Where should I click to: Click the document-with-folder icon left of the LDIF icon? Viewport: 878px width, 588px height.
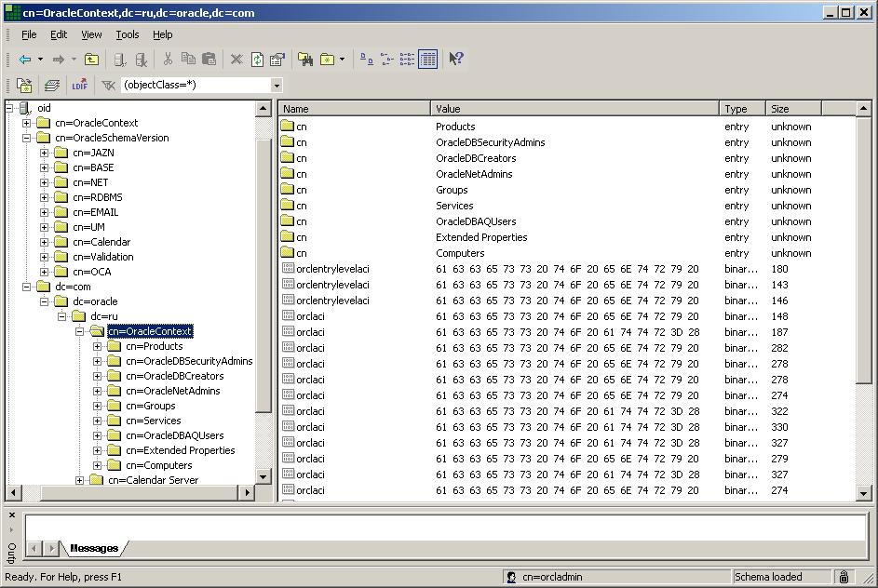pos(24,85)
